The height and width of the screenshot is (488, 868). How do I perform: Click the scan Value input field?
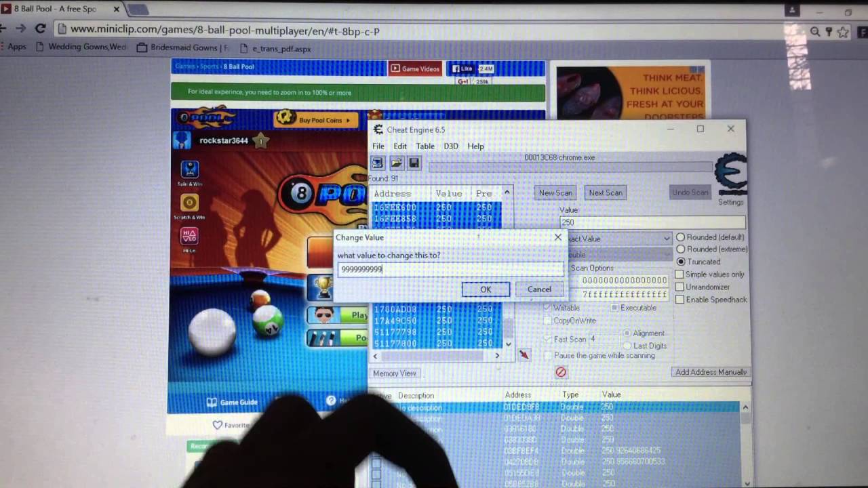pyautogui.click(x=651, y=222)
